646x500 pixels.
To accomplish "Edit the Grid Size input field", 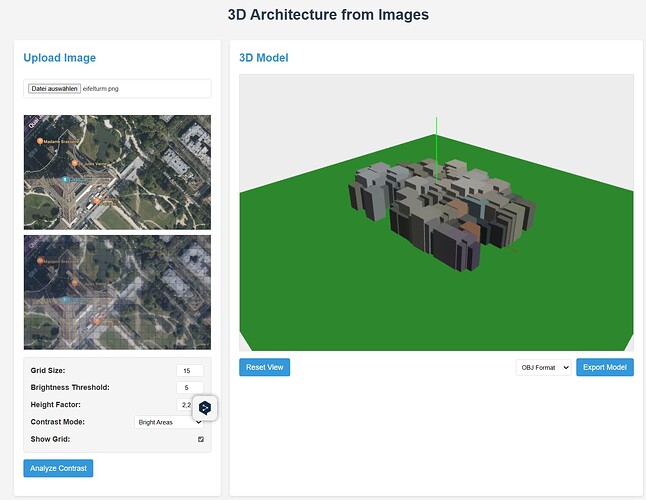I will pyautogui.click(x=190, y=371).
